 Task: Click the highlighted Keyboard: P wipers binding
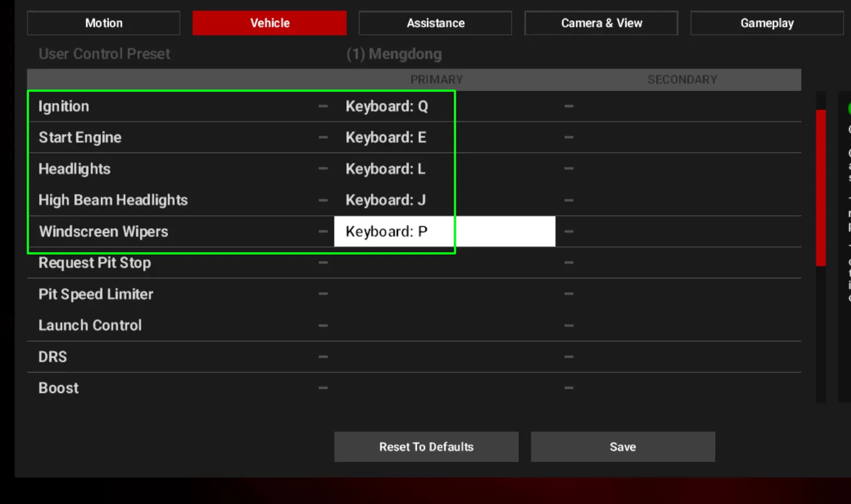pos(445,232)
